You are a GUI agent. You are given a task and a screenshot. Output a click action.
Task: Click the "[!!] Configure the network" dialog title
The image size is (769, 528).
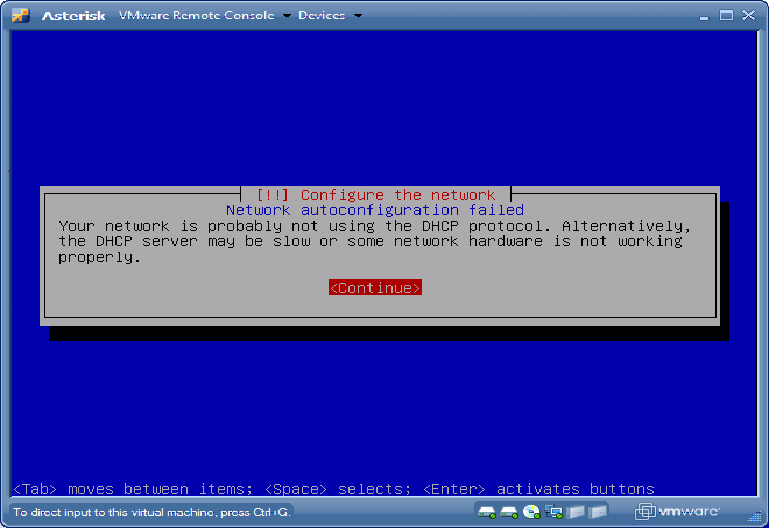(x=376, y=195)
